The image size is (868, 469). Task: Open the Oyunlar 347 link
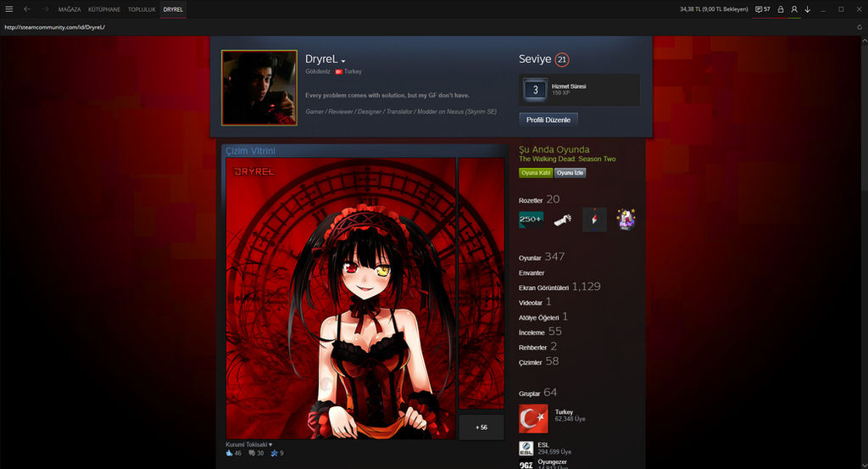pos(542,257)
